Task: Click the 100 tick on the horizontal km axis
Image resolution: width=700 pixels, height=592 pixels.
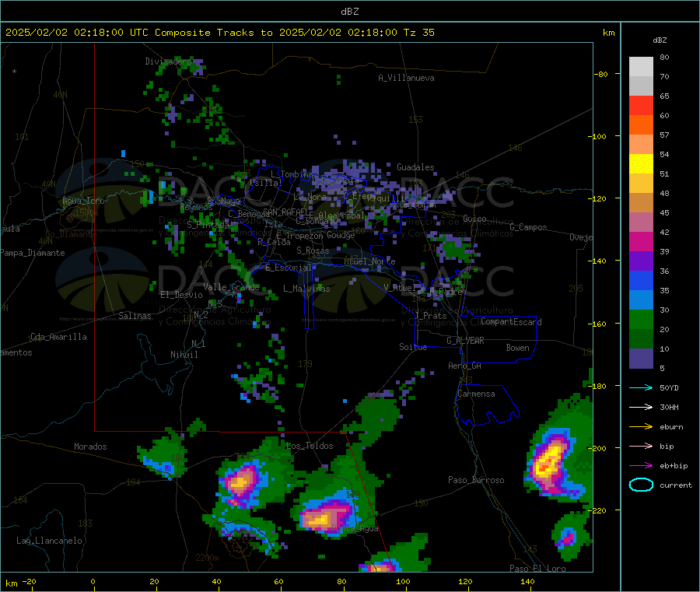Action: [403, 581]
